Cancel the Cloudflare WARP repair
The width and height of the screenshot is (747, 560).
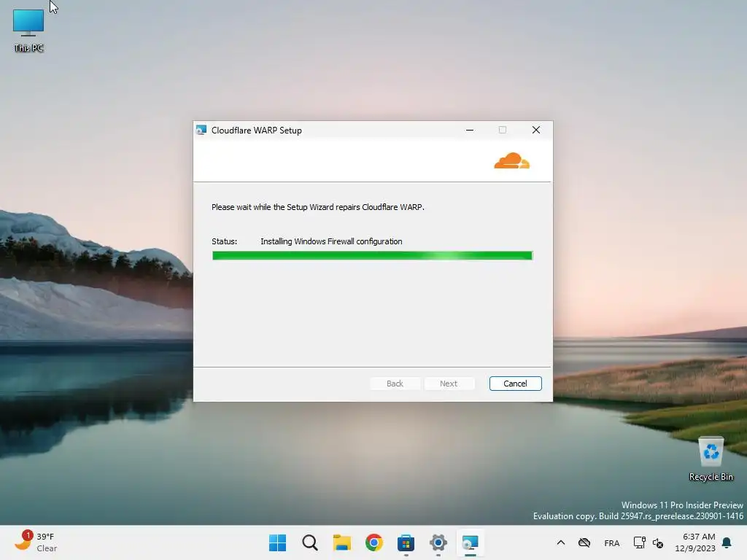515,384
